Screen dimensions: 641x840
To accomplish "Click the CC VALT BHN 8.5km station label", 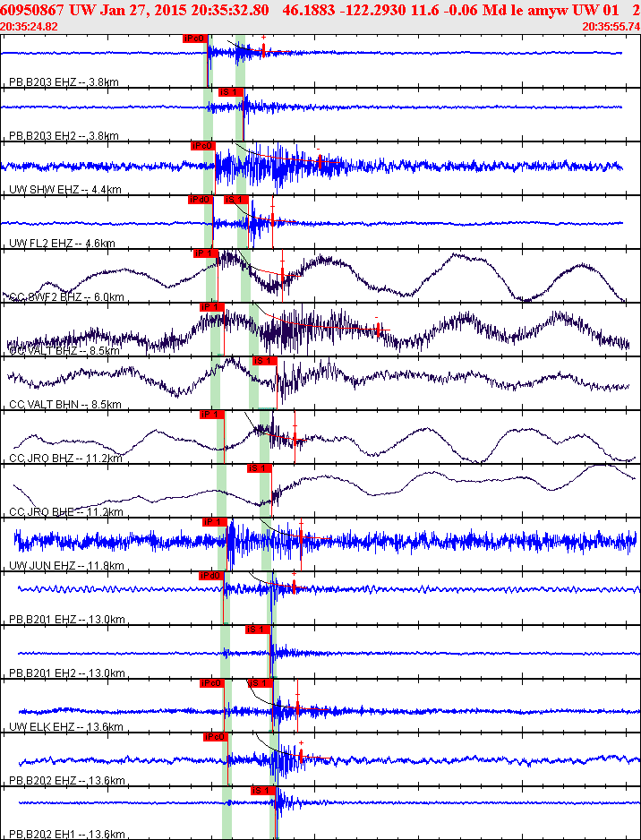I will pyautogui.click(x=65, y=405).
